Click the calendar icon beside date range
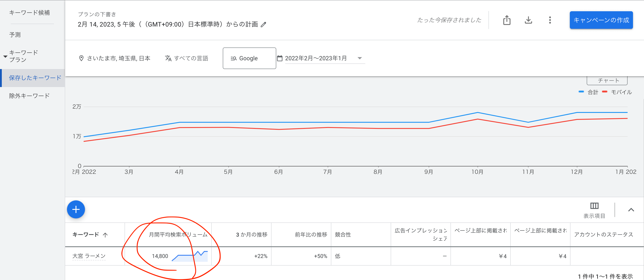644x280 pixels. 280,58
